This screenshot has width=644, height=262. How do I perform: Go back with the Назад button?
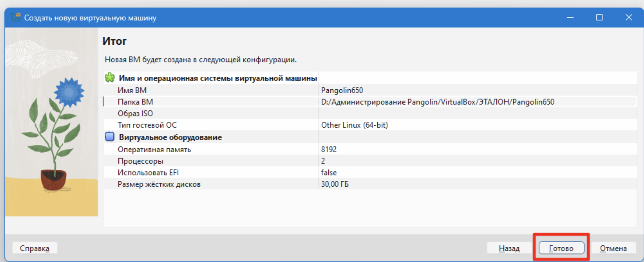(509, 248)
